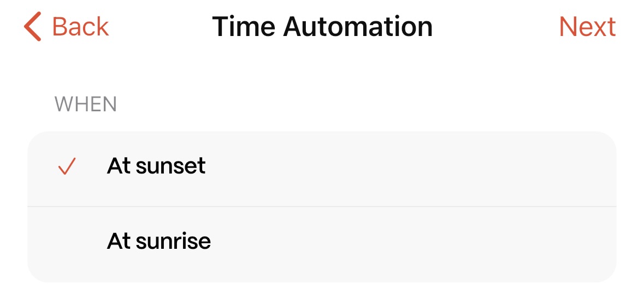Viewport: 644px width, 299px height.
Task: Click the 'At' text in the sunrise row
Action: point(119,241)
